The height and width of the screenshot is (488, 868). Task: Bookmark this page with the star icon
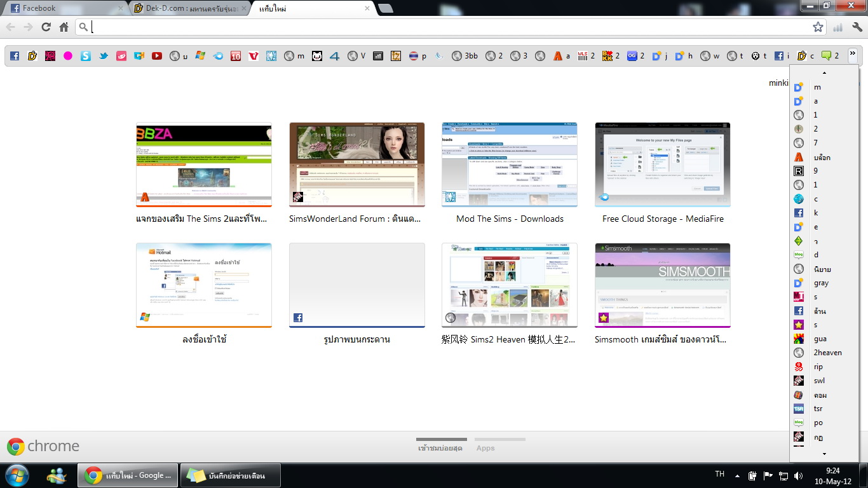click(x=818, y=27)
